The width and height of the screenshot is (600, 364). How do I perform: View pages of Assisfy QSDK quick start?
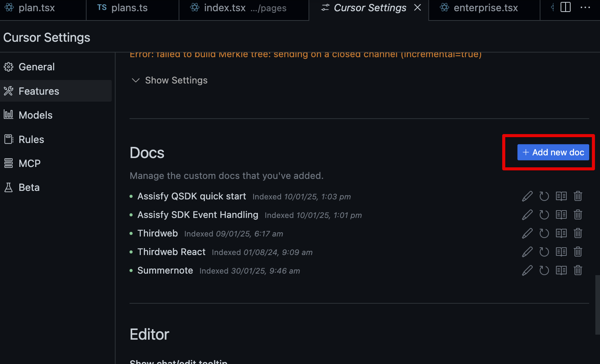point(561,196)
